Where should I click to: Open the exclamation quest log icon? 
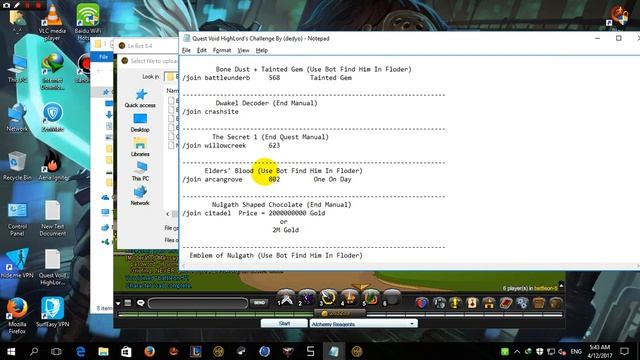click(x=455, y=303)
